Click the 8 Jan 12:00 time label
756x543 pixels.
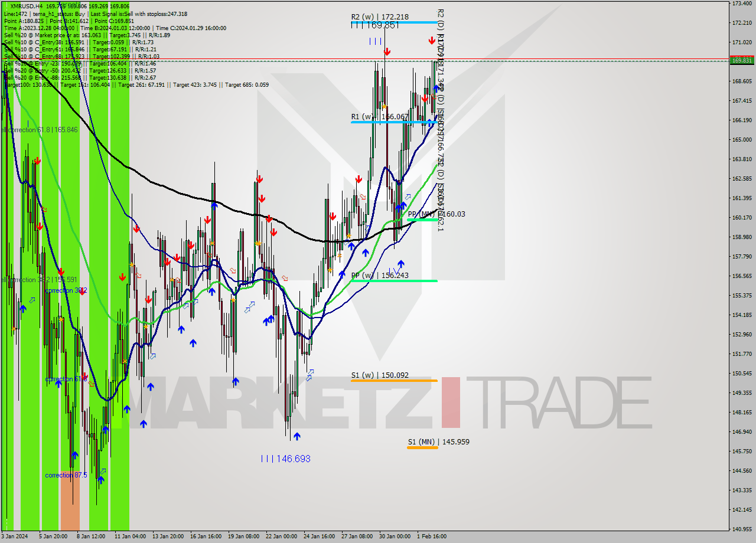(x=91, y=537)
